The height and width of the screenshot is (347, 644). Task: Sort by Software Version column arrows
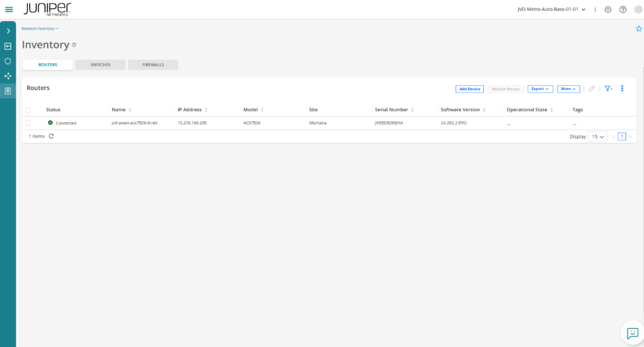pyautogui.click(x=484, y=110)
